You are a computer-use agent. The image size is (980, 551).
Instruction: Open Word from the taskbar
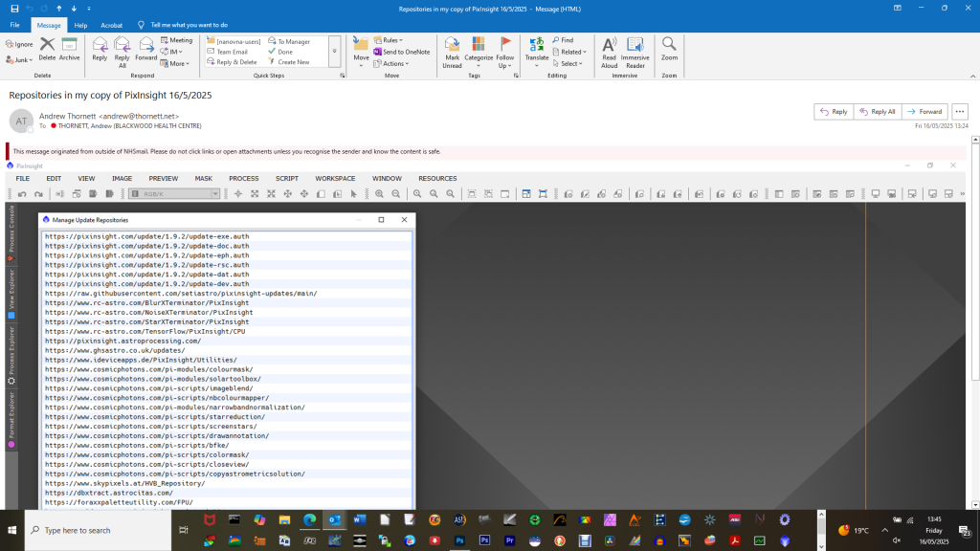pyautogui.click(x=360, y=519)
